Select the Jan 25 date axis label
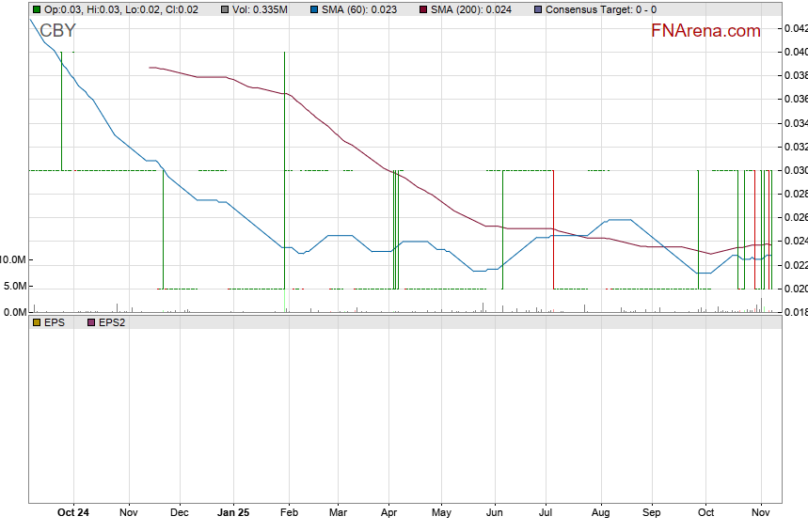 (x=233, y=512)
